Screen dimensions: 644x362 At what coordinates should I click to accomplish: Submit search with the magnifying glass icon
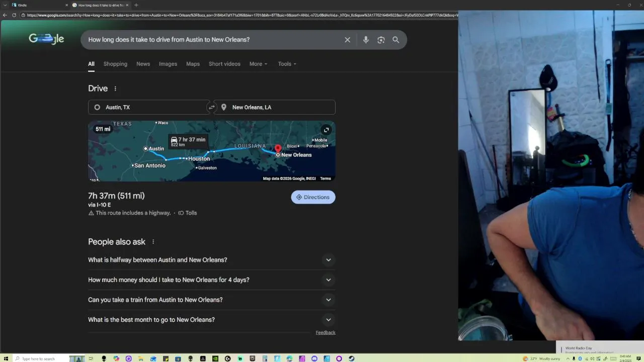pos(396,40)
